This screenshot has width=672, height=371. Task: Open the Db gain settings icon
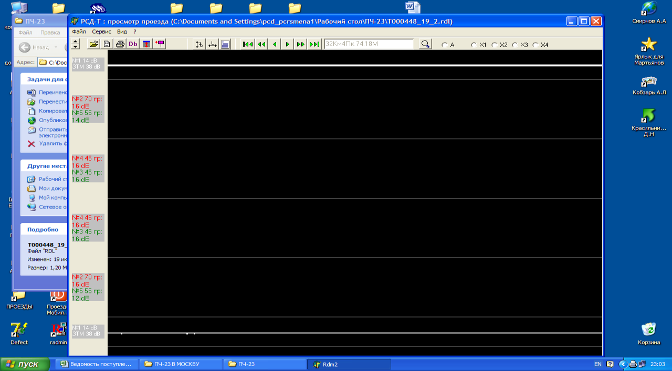(x=133, y=44)
